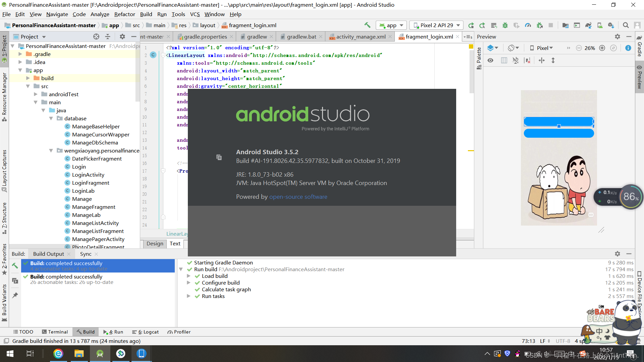Viewport: 644px width, 362px height.
Task: Open AVD Manager icon in toolbar
Action: [x=600, y=25]
